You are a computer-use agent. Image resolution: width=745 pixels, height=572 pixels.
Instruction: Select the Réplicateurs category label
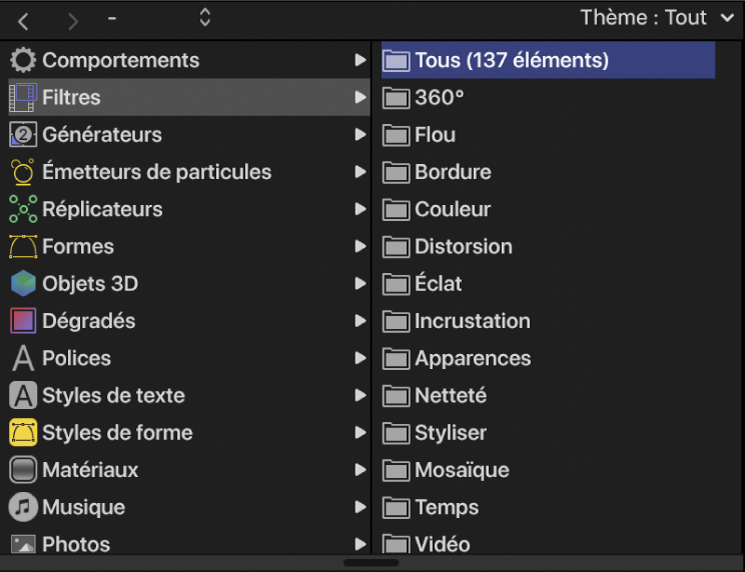[102, 210]
